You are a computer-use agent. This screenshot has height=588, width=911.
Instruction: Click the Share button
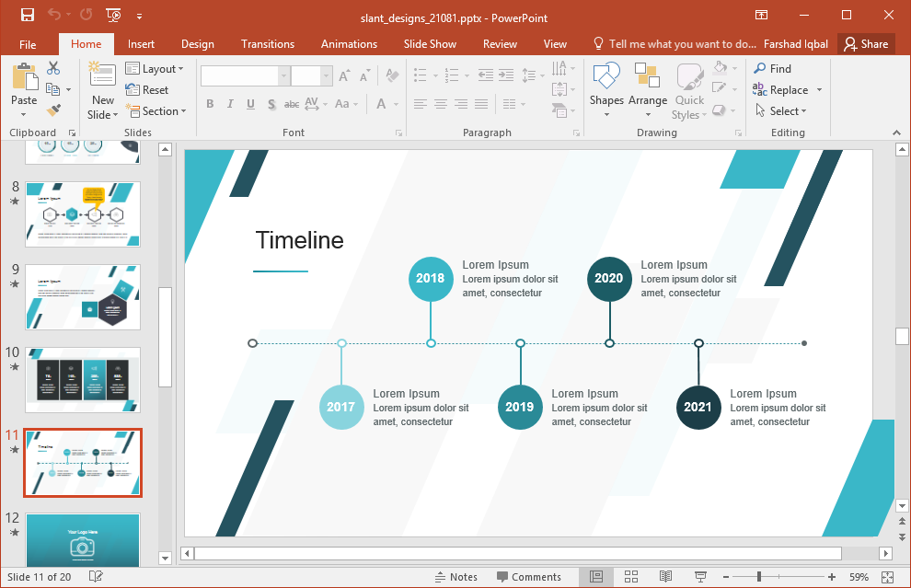[866, 44]
